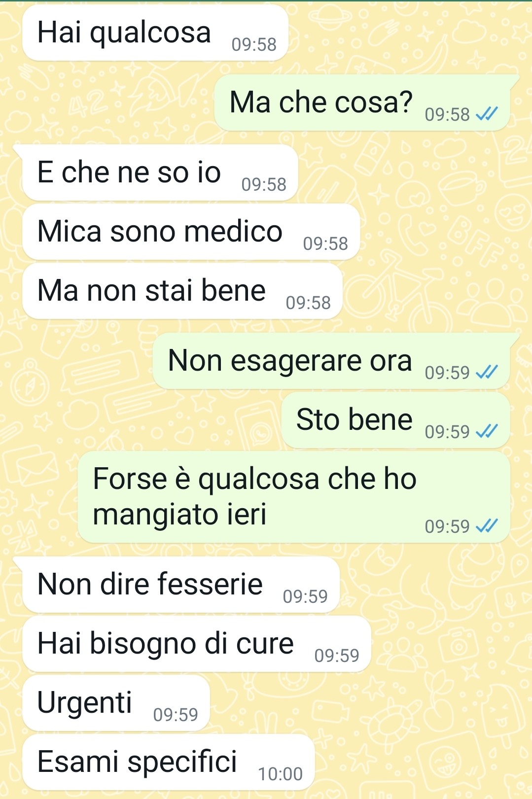Select 'Forse è qualcosa che ho mangiato ieri' message
The image size is (532, 799).
coord(294,497)
